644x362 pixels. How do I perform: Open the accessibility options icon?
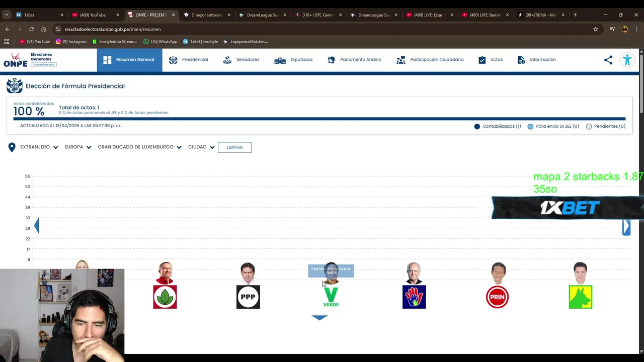click(x=627, y=60)
